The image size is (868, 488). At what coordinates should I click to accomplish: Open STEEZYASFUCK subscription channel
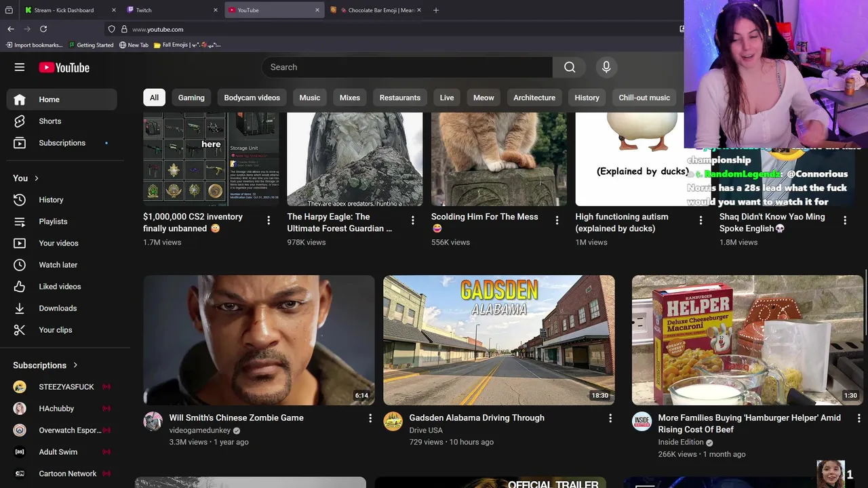click(x=62, y=387)
